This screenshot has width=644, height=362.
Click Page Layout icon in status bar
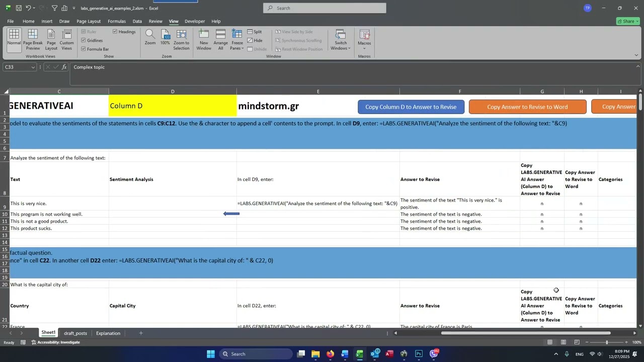pyautogui.click(x=563, y=342)
